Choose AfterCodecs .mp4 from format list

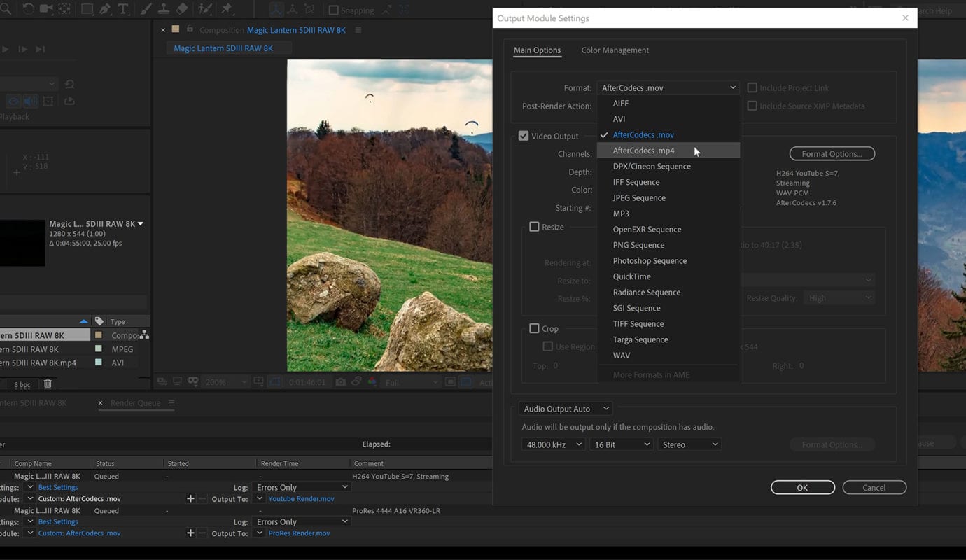[643, 150]
